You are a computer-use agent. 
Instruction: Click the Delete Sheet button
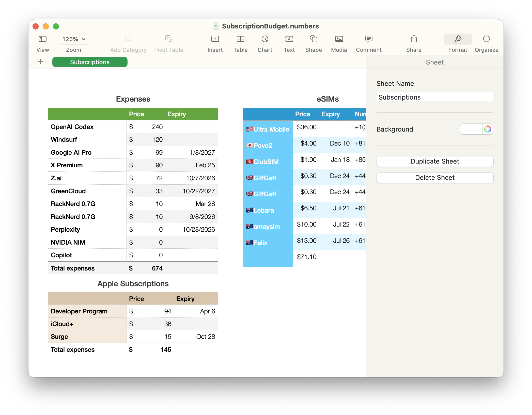[x=435, y=178]
